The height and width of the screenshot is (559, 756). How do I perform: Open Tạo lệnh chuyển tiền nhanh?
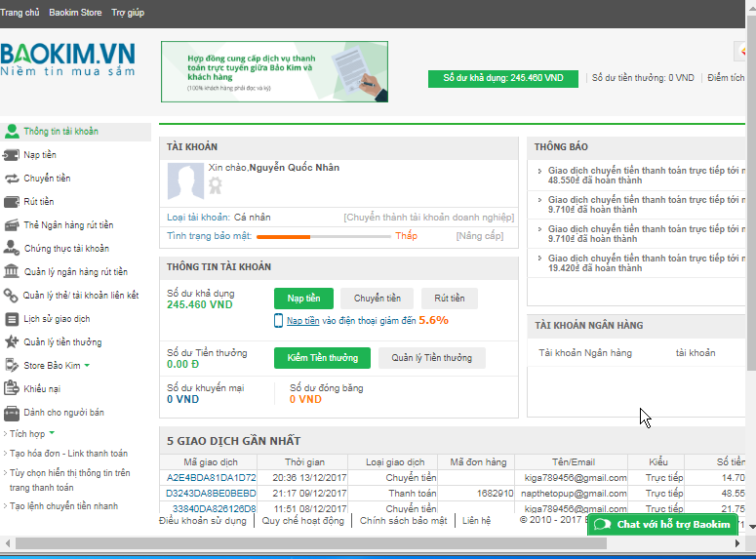(63, 506)
